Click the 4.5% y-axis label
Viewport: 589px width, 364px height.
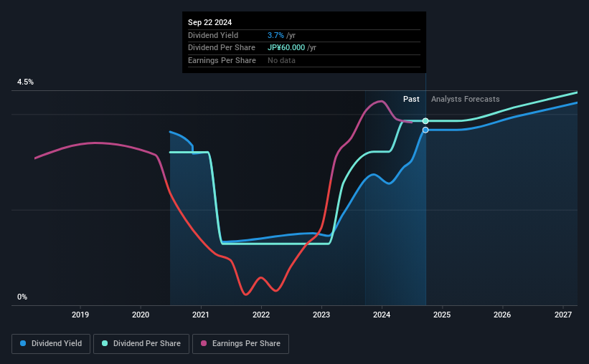25,82
